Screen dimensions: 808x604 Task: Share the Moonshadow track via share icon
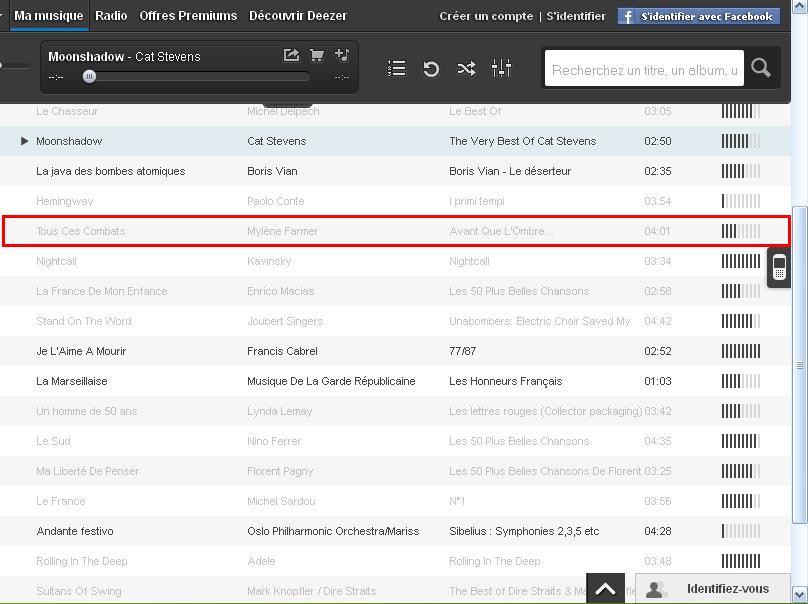click(x=291, y=55)
